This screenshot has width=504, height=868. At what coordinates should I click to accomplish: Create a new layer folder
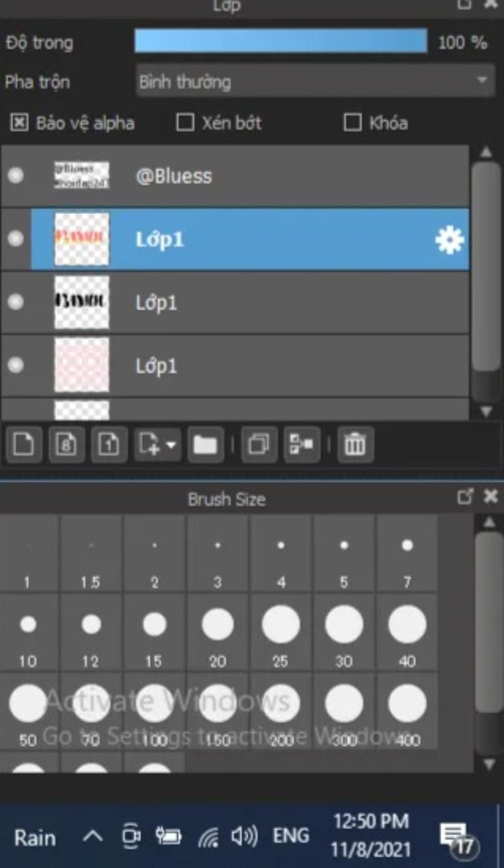(205, 444)
